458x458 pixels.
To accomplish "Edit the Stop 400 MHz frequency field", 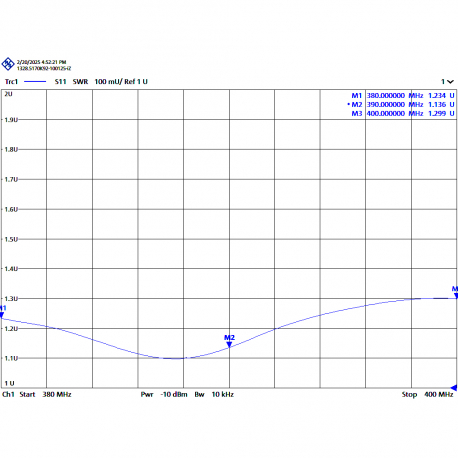I will [x=427, y=394].
